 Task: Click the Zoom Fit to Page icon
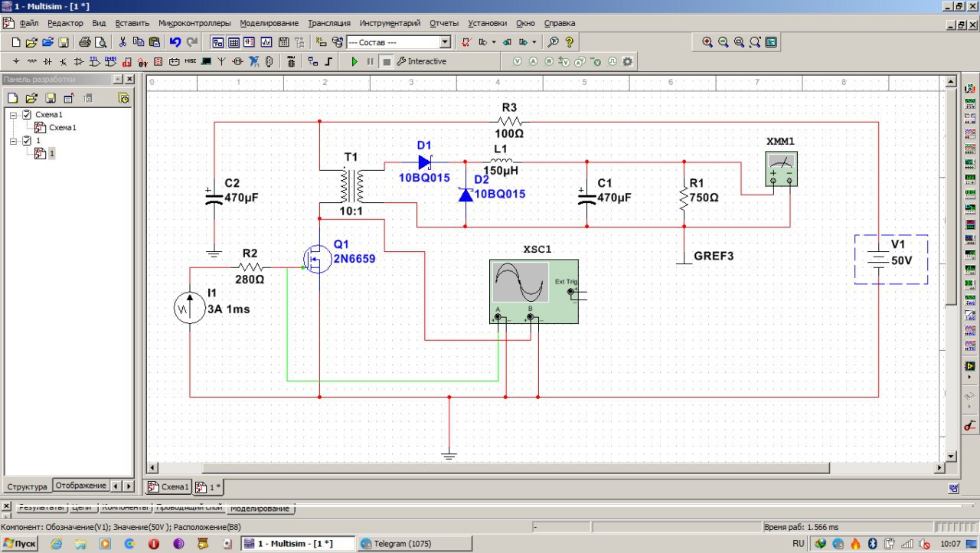(x=755, y=42)
